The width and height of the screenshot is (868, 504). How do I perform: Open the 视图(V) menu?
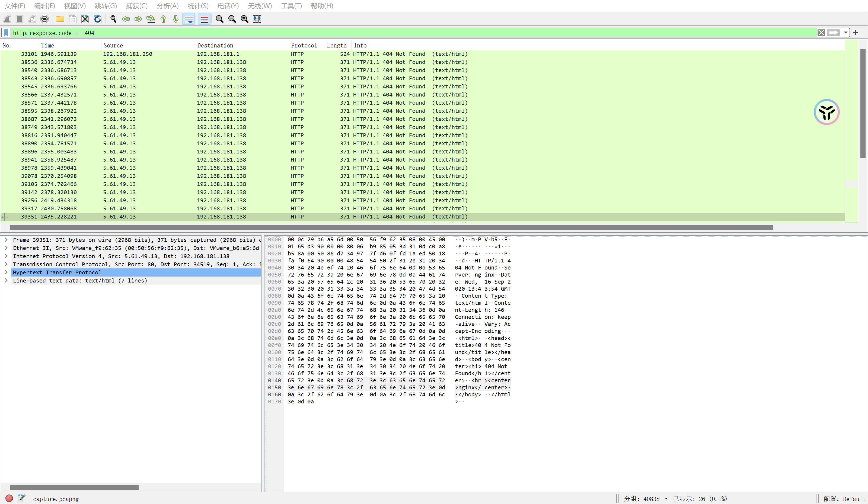click(75, 6)
